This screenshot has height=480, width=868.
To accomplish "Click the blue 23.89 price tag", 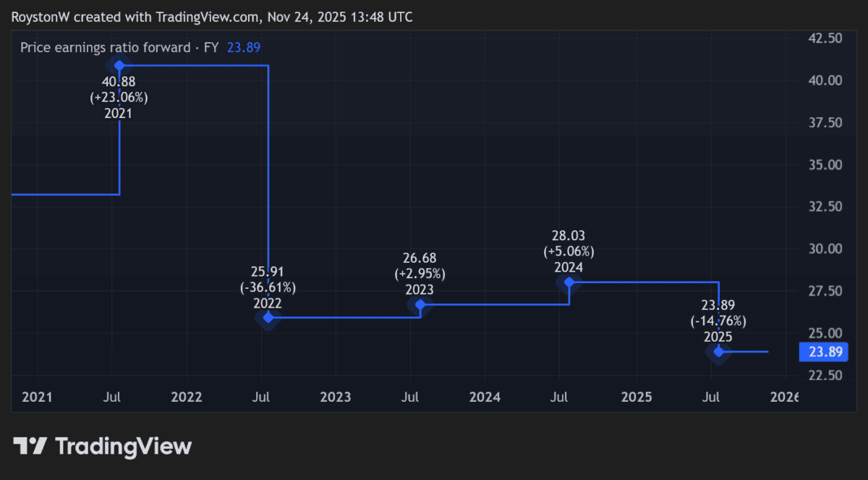I will coord(824,352).
